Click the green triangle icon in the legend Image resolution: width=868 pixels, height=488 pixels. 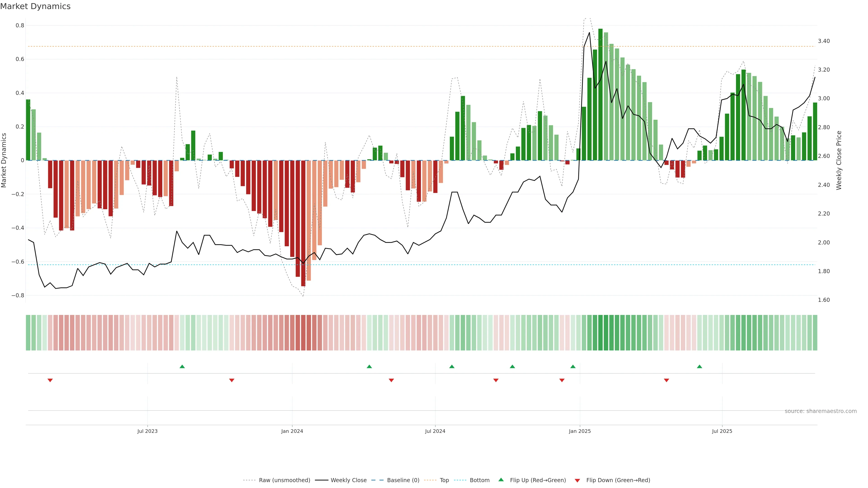click(501, 480)
